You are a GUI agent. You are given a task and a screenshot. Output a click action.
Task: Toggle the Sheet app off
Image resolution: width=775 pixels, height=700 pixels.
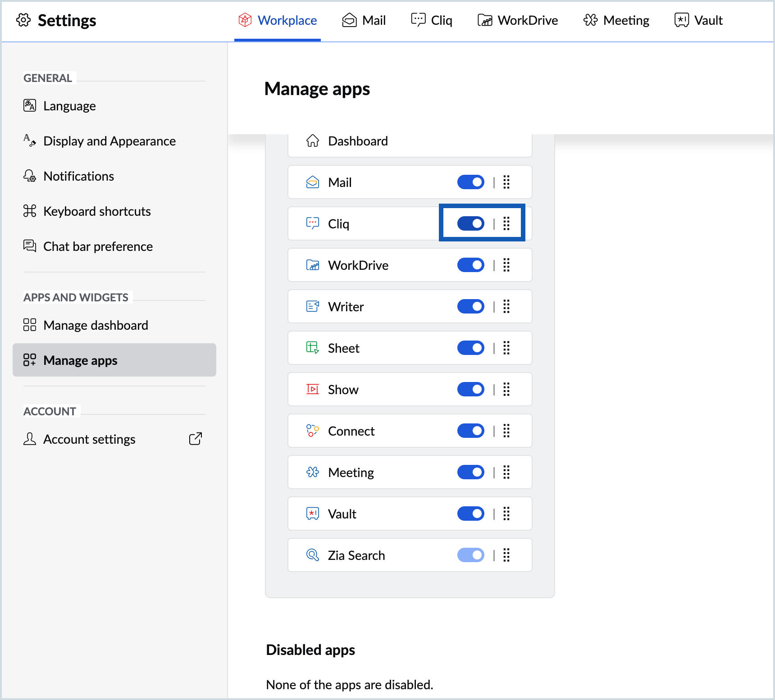coord(471,348)
